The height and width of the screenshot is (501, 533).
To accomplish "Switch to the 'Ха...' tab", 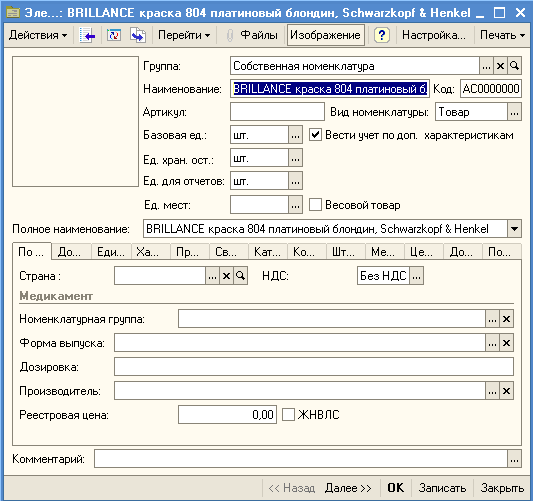I will coord(150,252).
